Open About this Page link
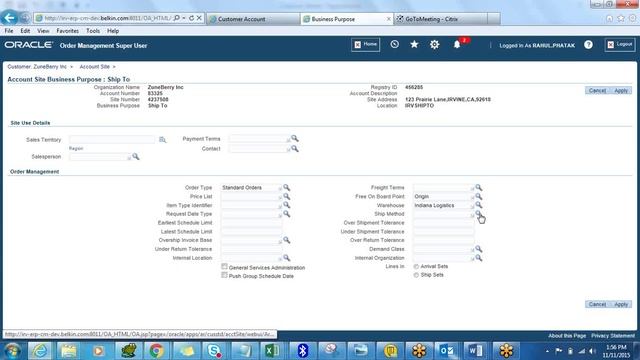640x360 pixels. [x=567, y=336]
